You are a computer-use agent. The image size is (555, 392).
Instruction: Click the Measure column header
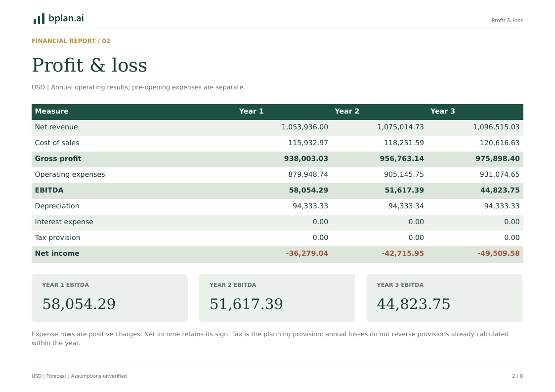click(x=52, y=112)
